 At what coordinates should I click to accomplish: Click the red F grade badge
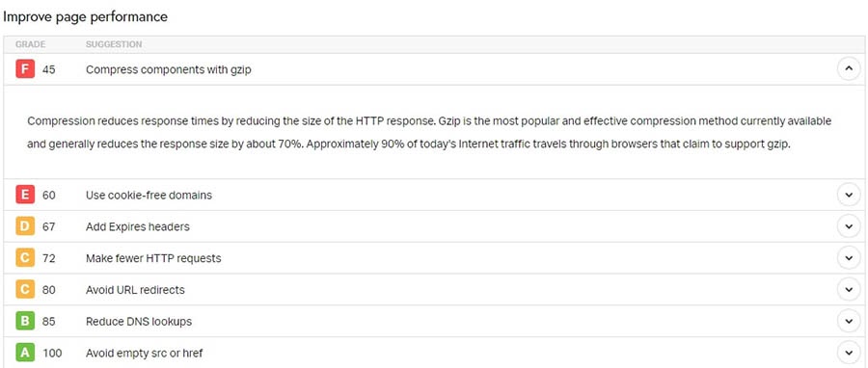pyautogui.click(x=25, y=69)
